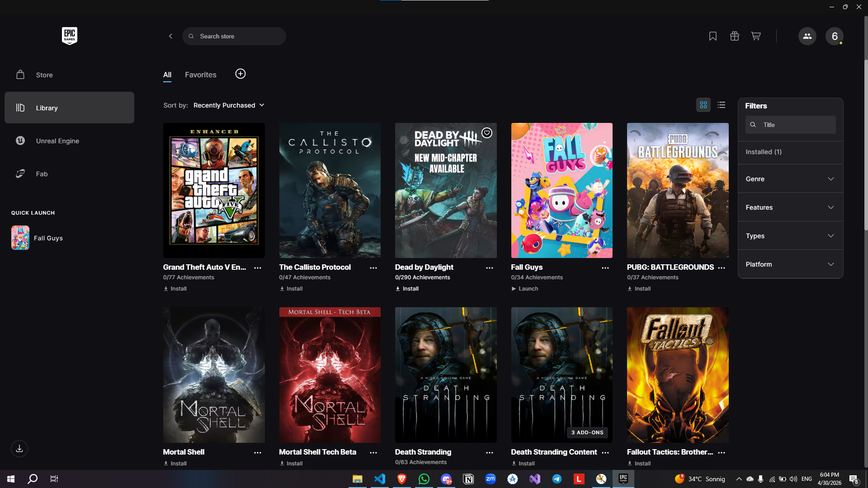Open the friends list icon
The image size is (868, 488).
[x=807, y=36]
